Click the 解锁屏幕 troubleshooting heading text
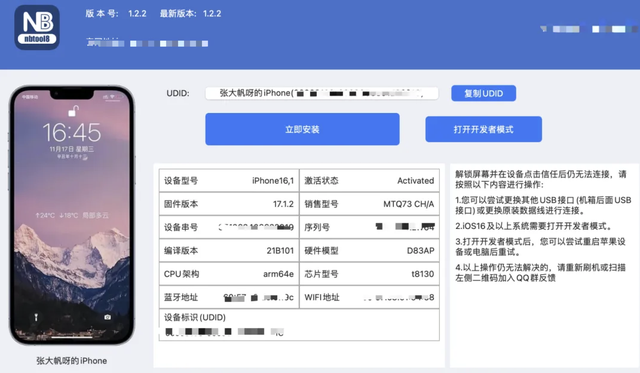The image size is (640, 373). 540,180
